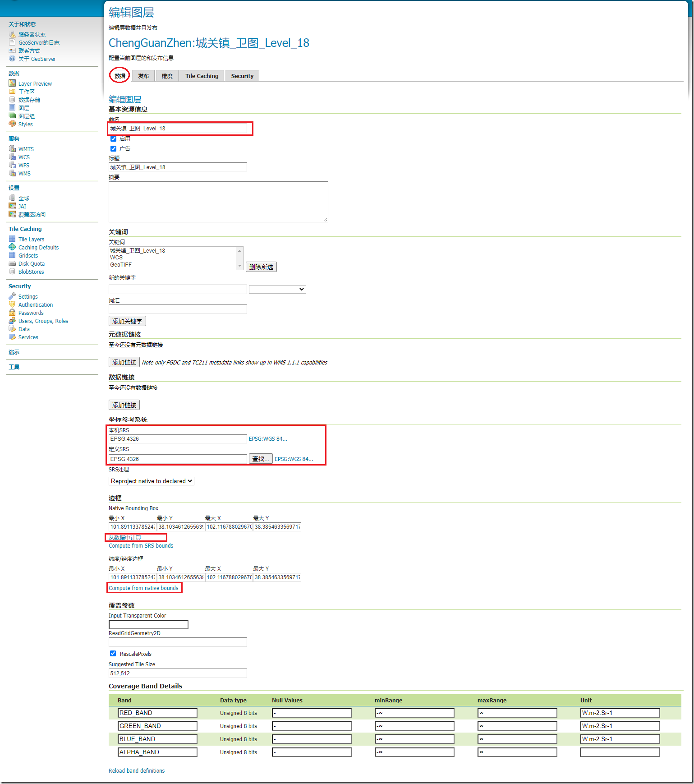Click the layers icon in sidebar
The height and width of the screenshot is (784, 694).
12,108
